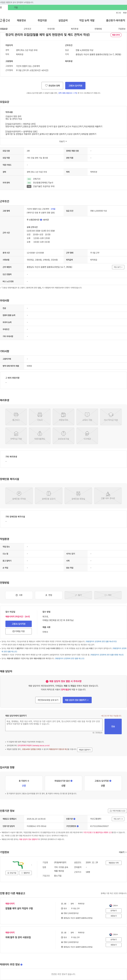Click the 메일로 질문하기 button
Viewport: 127px width, 980px height.
[85, 750]
